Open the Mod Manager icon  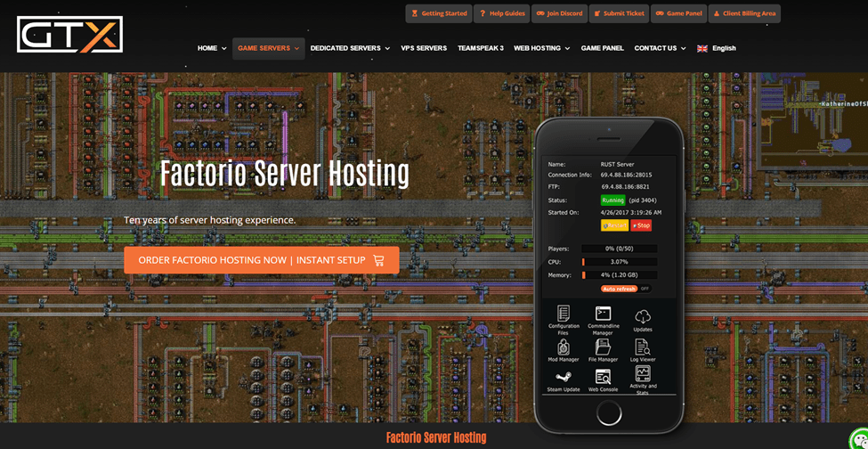pos(564,347)
